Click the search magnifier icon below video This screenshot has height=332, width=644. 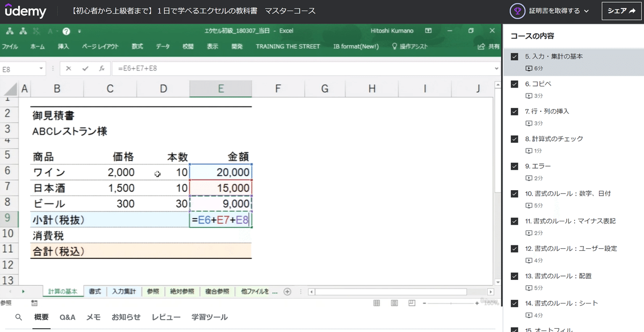coord(19,317)
